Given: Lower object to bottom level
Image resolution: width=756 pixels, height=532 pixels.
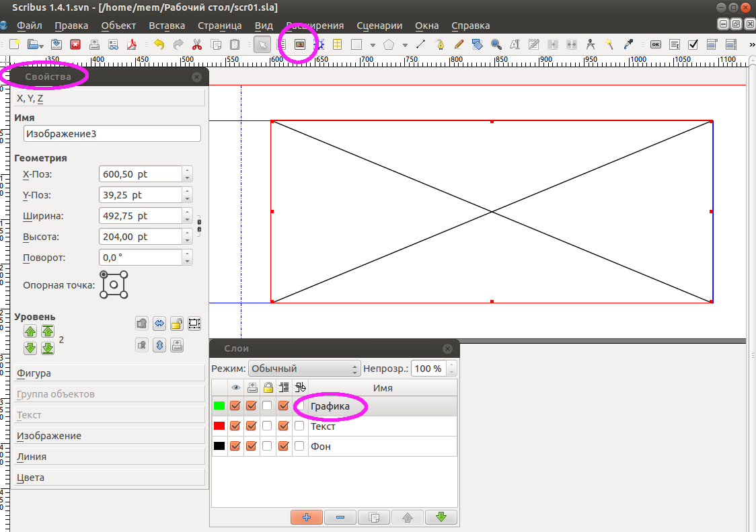Looking at the screenshot, I should point(48,348).
